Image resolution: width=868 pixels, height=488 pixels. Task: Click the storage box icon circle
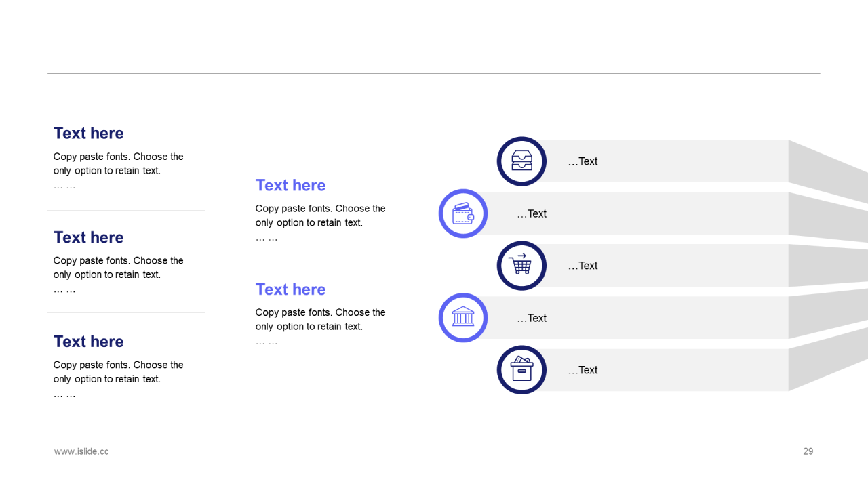521,370
